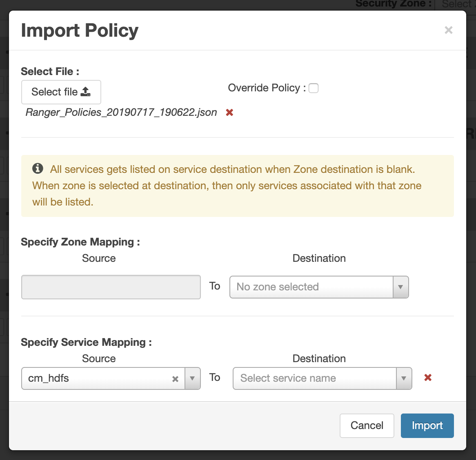The width and height of the screenshot is (476, 460).
Task: Click the Ranger_Policies_20190717_190622.json file name
Action: pyautogui.click(x=121, y=113)
